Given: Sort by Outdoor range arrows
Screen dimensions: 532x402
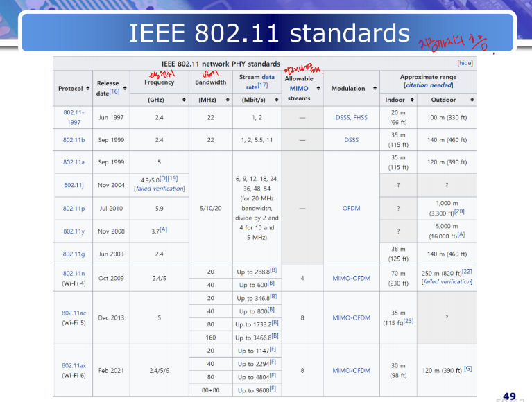Looking at the screenshot, I should pyautogui.click(x=472, y=100).
